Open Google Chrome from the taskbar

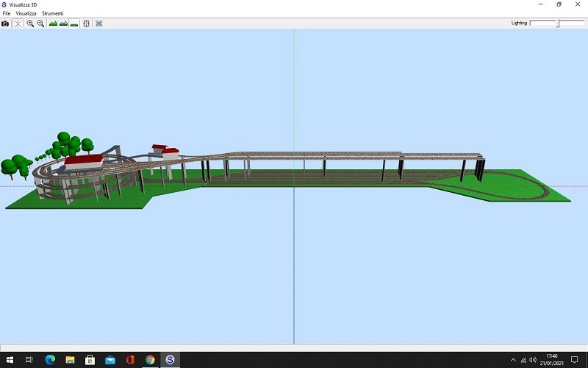click(x=150, y=360)
